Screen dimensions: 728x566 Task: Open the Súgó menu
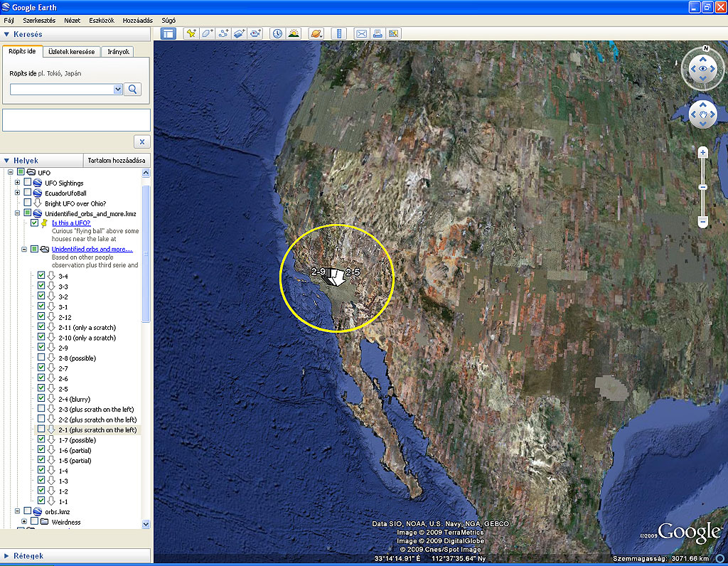click(168, 21)
